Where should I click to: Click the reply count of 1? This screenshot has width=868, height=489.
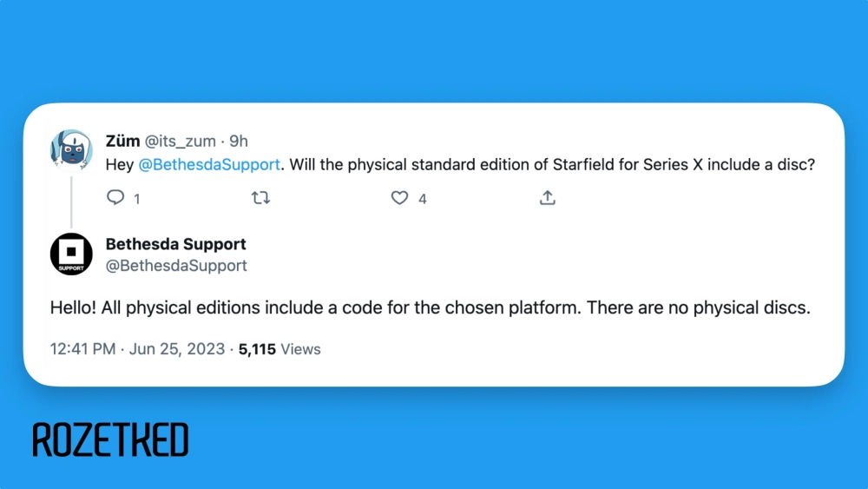click(x=136, y=199)
